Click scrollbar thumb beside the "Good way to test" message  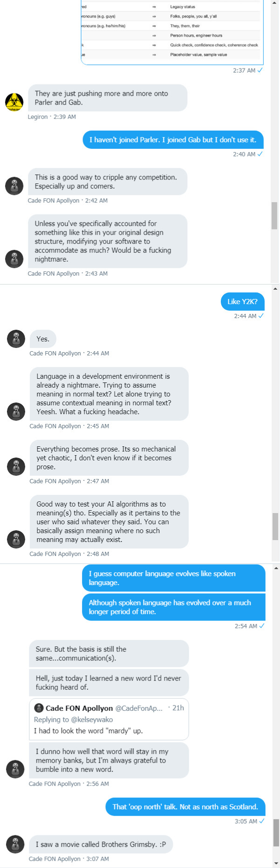[275, 526]
